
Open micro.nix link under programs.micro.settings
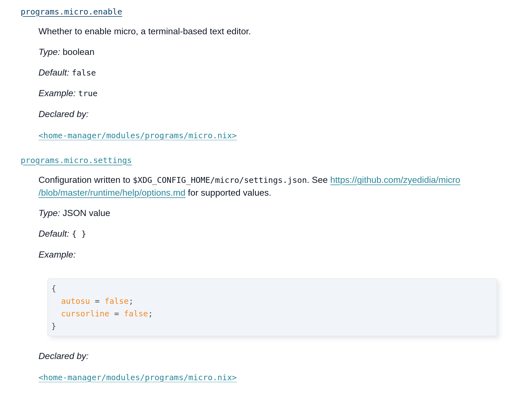pyautogui.click(x=138, y=378)
